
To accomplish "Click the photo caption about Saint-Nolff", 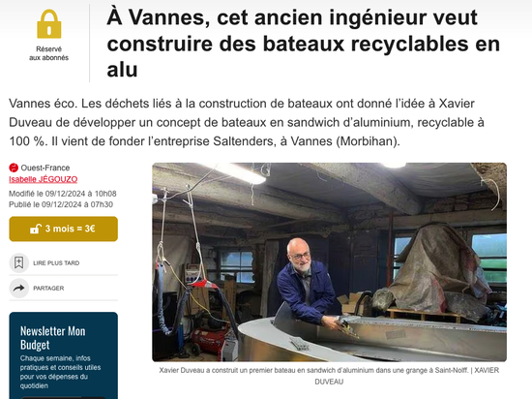I will tap(313, 370).
